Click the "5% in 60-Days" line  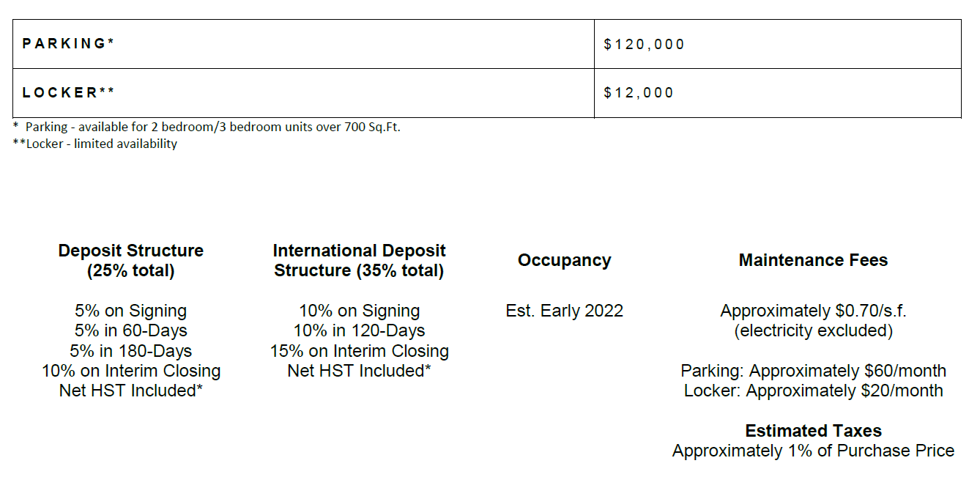(131, 330)
